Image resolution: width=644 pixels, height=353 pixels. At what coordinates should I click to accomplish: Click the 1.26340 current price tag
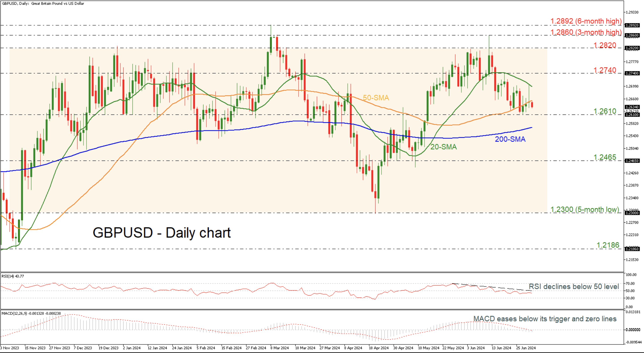[632, 107]
